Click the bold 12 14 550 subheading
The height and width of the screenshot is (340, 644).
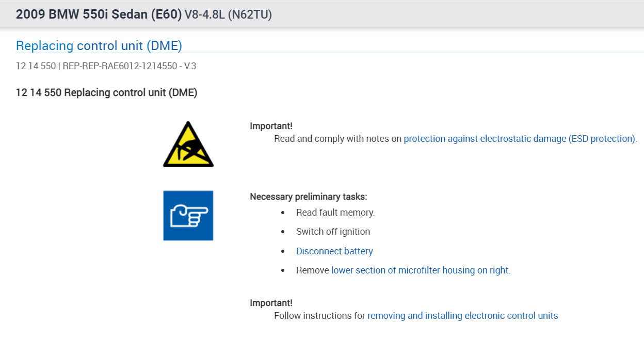coord(106,93)
